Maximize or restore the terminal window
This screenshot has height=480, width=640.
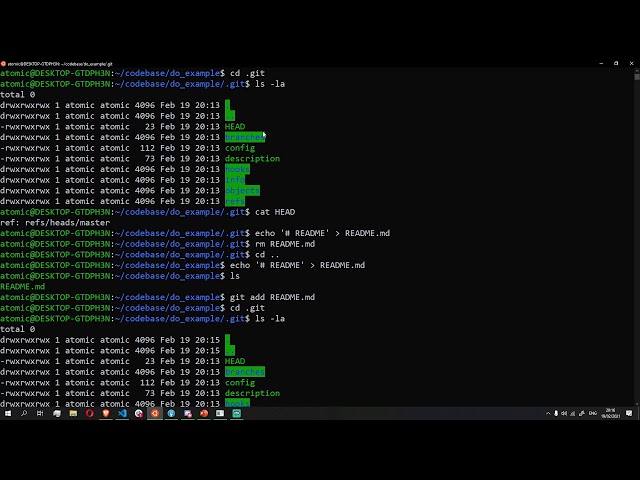(x=616, y=63)
